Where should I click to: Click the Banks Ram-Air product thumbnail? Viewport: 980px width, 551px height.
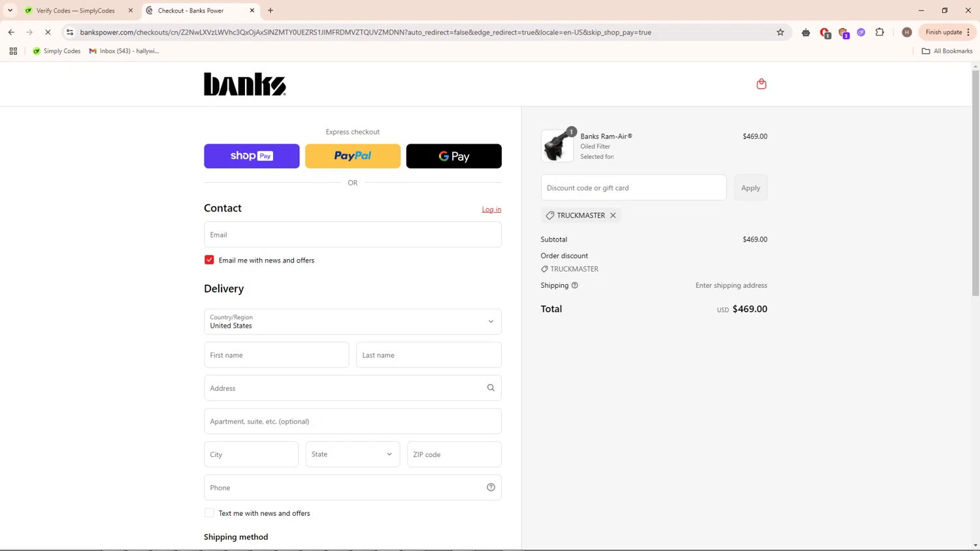(x=557, y=146)
